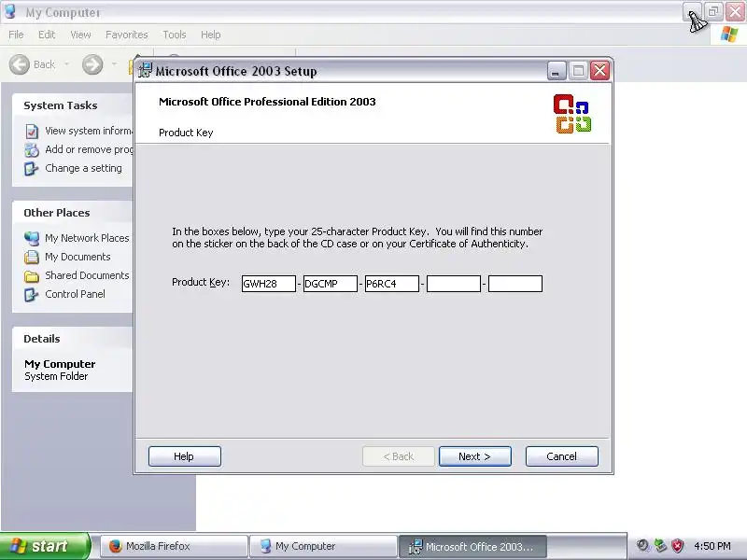747x560 pixels.
Task: Open the View menu in My Computer
Action: [x=80, y=35]
